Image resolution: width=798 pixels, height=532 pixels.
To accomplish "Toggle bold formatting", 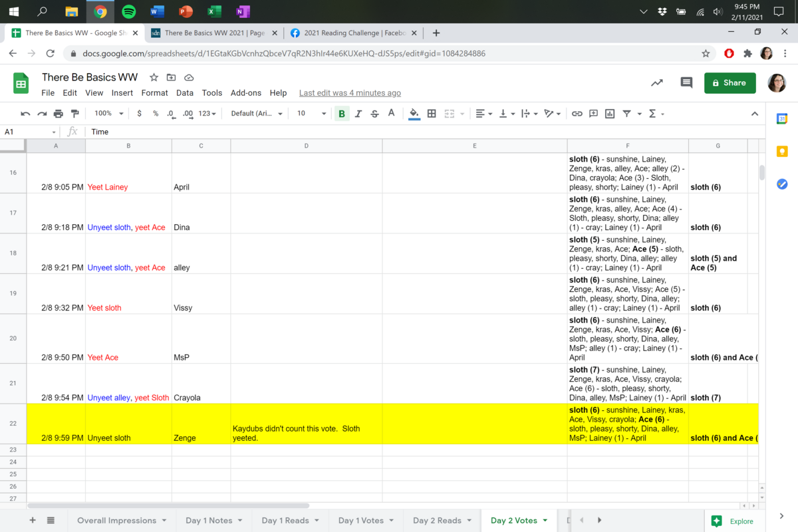I will 342,114.
